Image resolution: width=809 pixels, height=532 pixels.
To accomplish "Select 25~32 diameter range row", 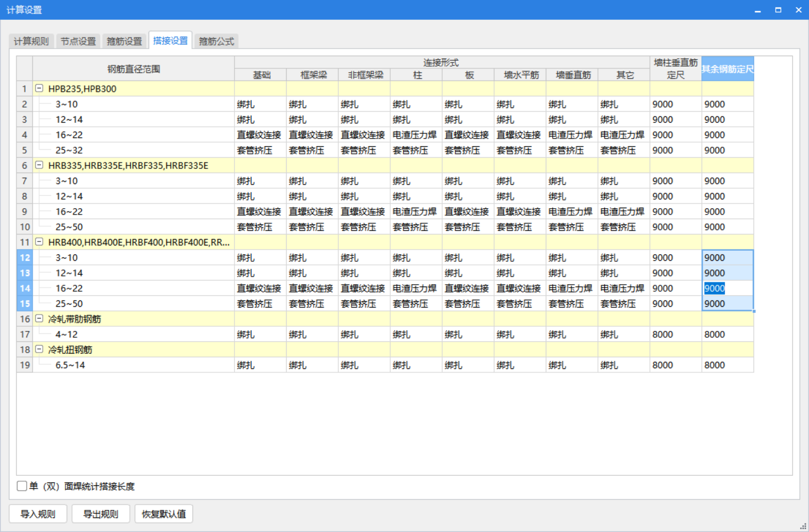I will (x=133, y=150).
